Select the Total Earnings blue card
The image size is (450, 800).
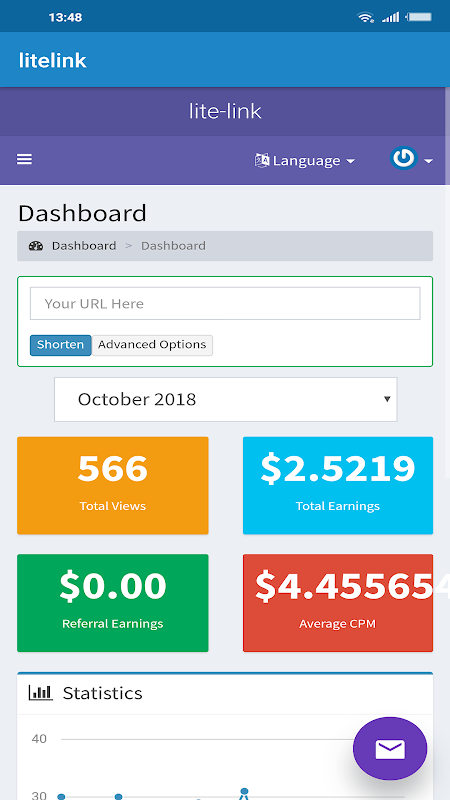coord(338,485)
